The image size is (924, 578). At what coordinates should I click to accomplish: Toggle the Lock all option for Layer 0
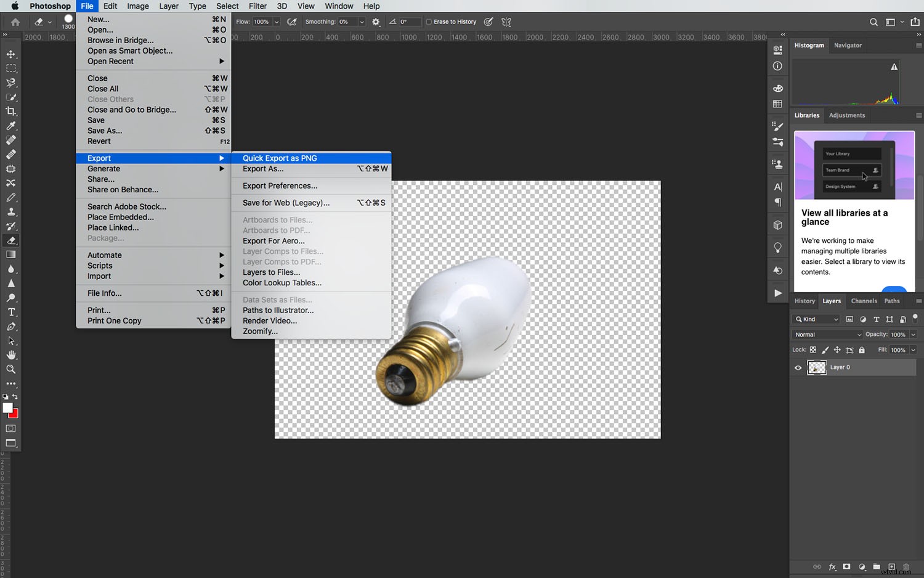[x=861, y=349]
